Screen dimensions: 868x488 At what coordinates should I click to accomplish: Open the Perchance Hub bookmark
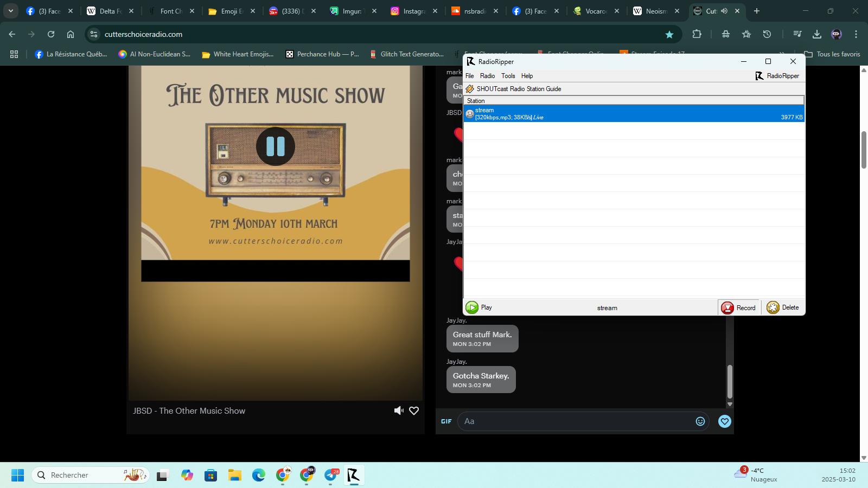click(x=322, y=54)
